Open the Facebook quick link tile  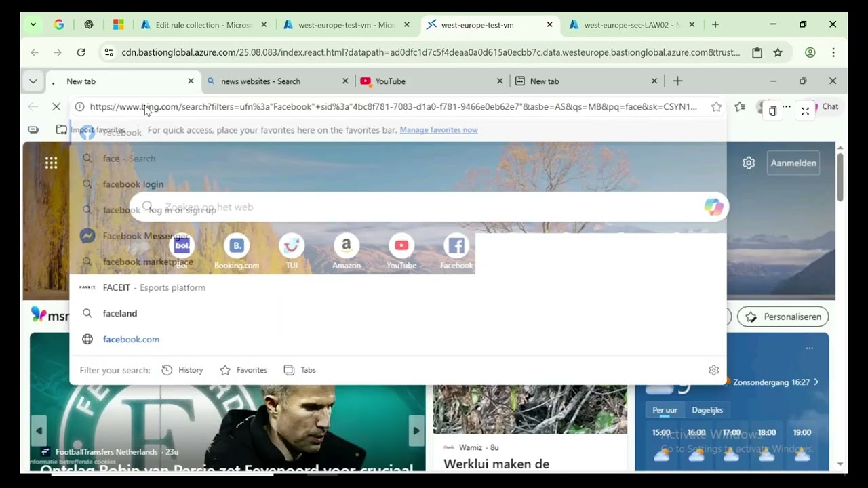[x=456, y=252]
